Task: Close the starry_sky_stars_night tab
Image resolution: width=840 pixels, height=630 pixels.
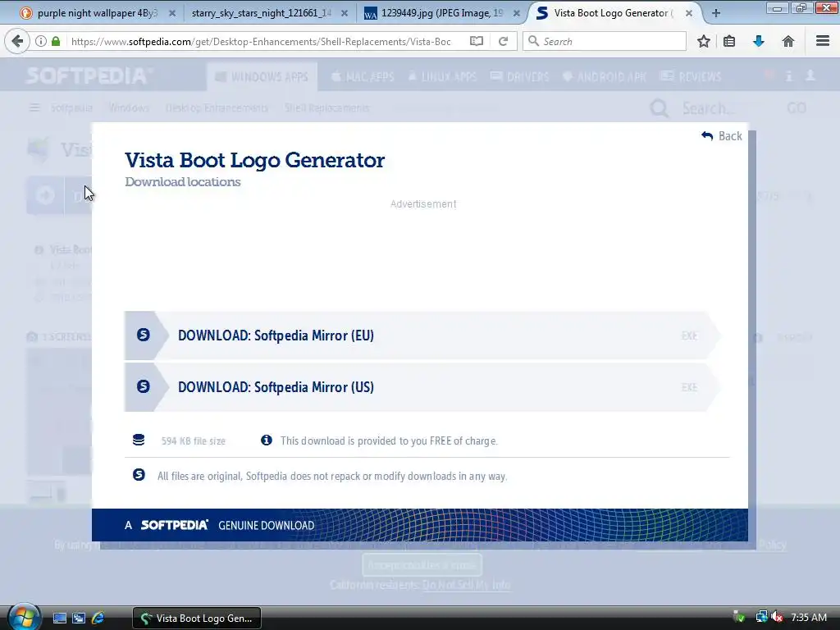Action: tap(345, 13)
